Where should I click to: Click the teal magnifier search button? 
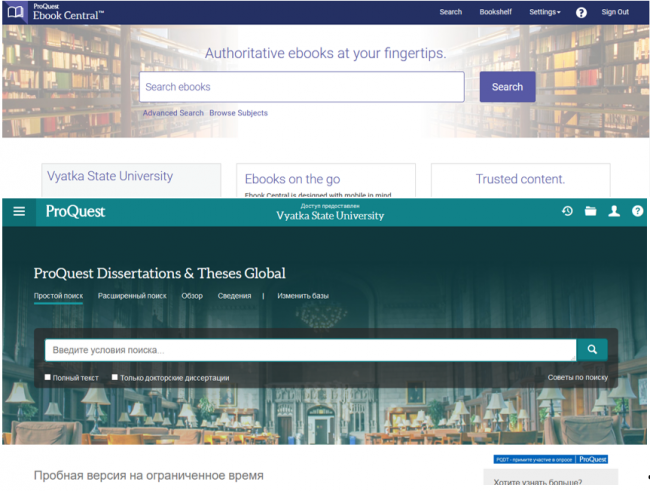pos(591,350)
